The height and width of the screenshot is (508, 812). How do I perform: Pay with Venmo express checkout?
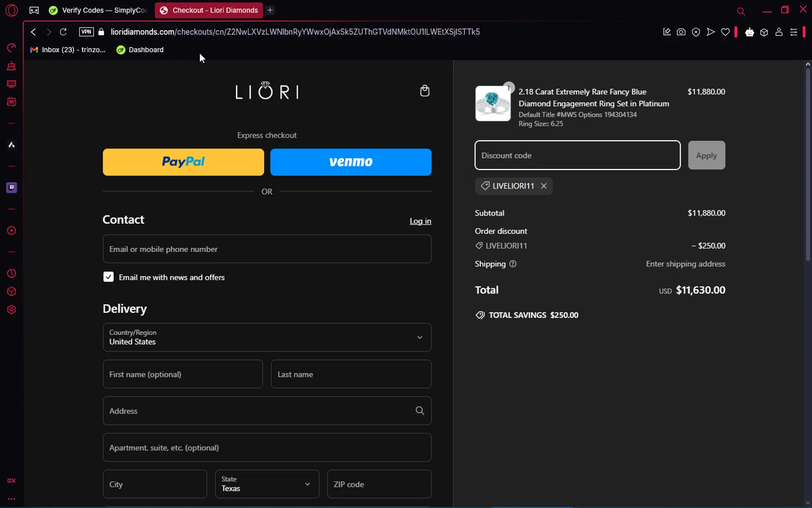click(x=351, y=162)
